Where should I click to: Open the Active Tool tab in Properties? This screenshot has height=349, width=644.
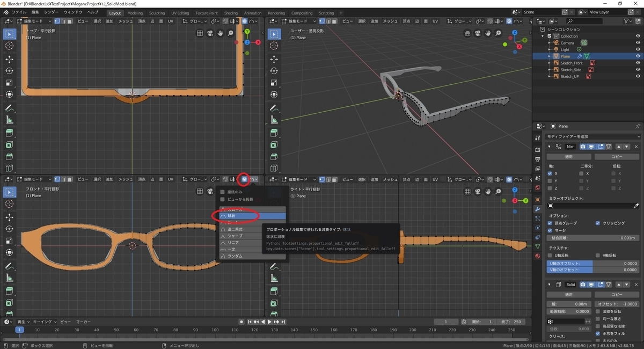[537, 138]
